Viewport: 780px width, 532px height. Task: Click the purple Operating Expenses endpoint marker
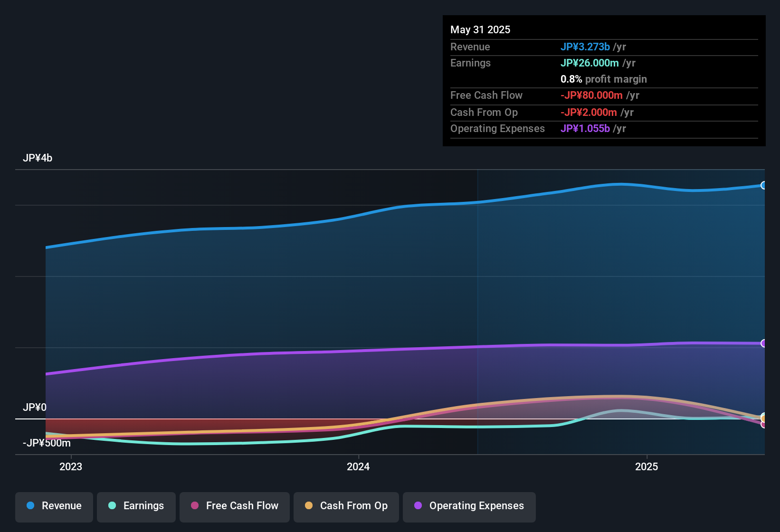coord(763,343)
